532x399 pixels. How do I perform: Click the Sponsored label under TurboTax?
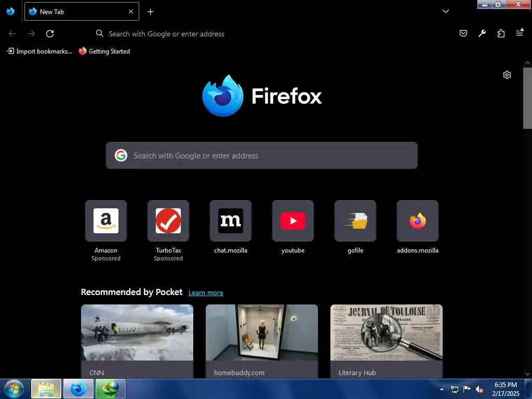point(168,258)
